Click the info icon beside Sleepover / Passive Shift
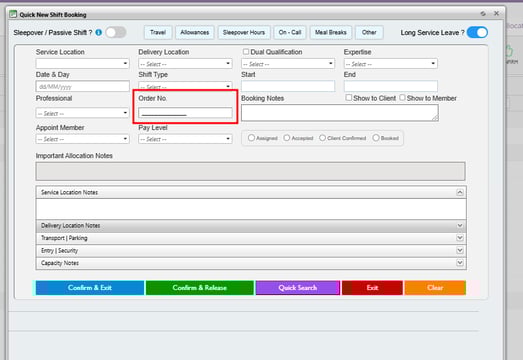The height and width of the screenshot is (360, 523). (98, 32)
